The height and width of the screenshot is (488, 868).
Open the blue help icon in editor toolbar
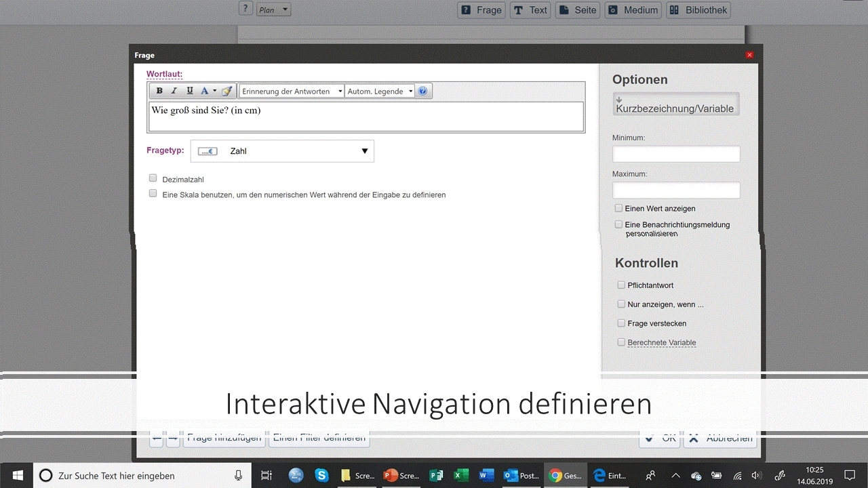click(422, 91)
